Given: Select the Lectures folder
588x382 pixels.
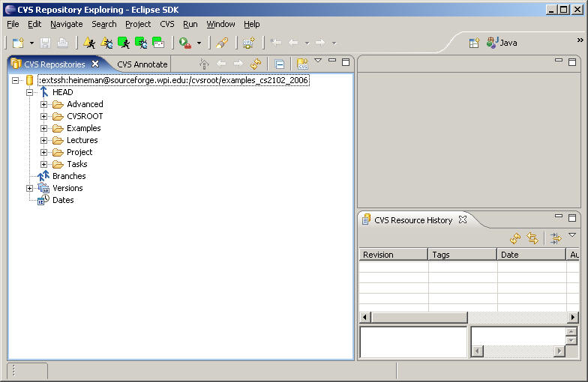Looking at the screenshot, I should [82, 140].
